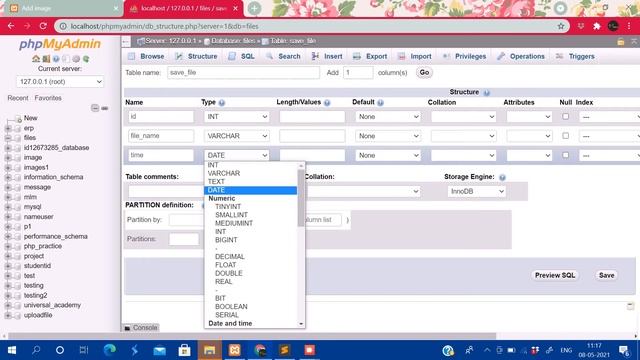Click the Storage Engine help icon
Screen dimensions: 640x360
pyautogui.click(x=502, y=177)
